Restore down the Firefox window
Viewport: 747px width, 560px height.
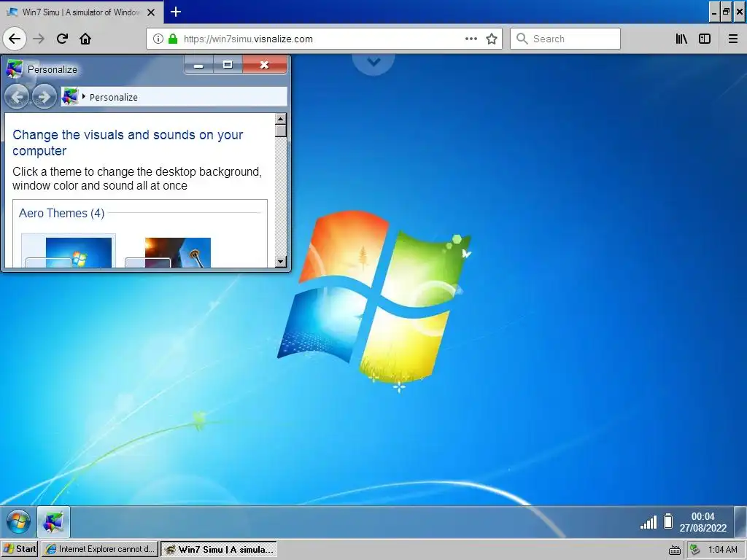[x=726, y=12]
